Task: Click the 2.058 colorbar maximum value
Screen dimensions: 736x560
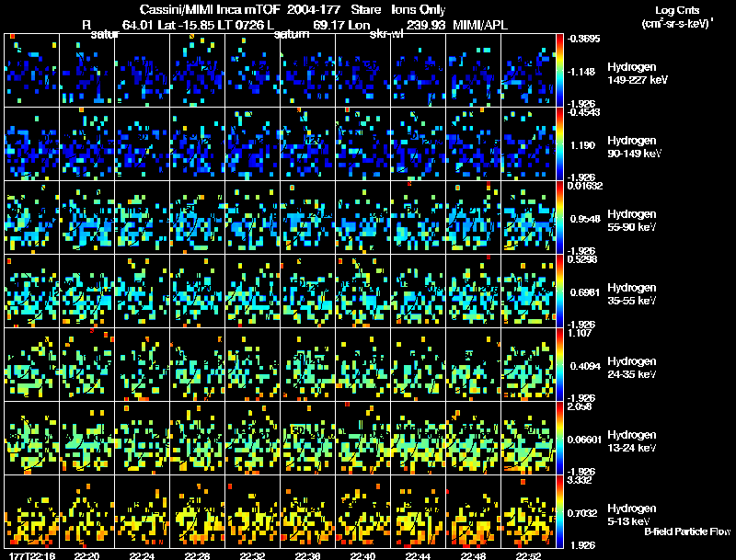Action: point(580,406)
